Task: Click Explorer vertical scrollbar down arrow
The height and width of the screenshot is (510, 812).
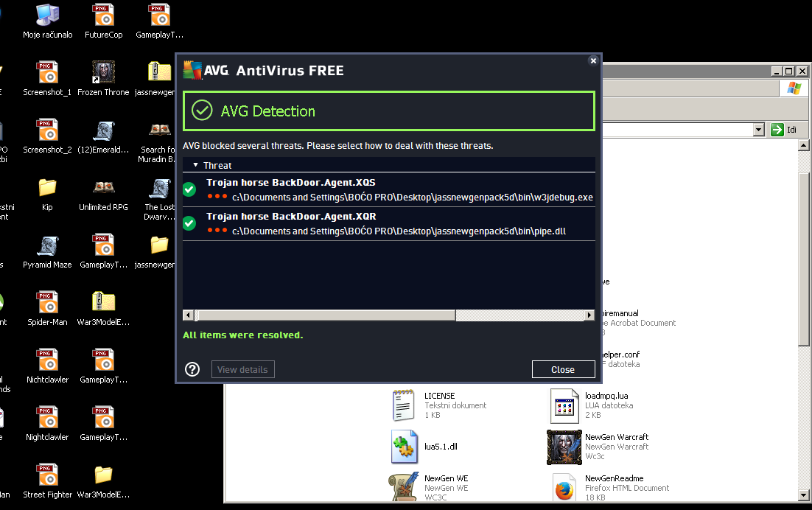Action: pos(804,495)
